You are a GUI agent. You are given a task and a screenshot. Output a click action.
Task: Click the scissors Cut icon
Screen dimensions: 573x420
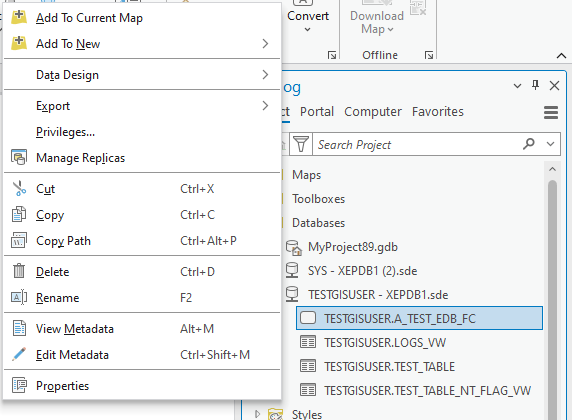(x=19, y=189)
